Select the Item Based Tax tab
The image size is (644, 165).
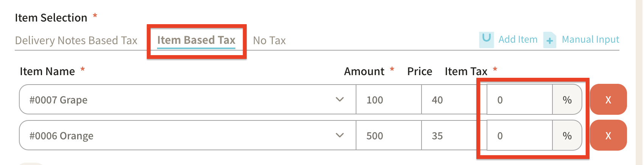[x=196, y=40]
